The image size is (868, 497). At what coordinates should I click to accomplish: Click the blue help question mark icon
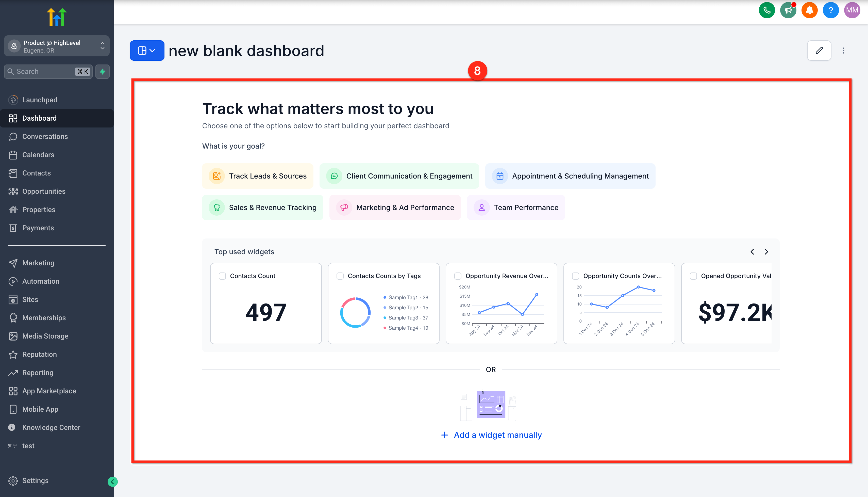[830, 10]
